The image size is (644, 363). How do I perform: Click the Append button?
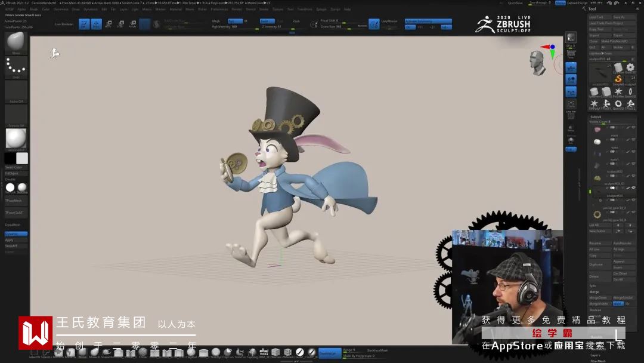624,261
